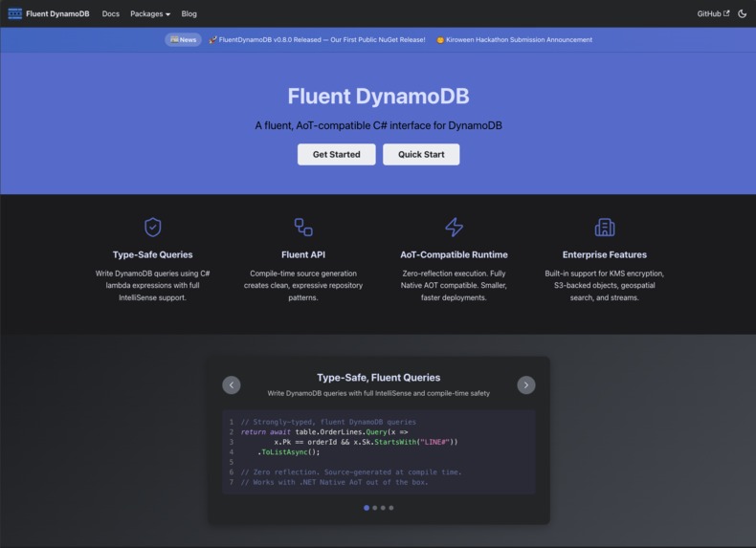Viewport: 756px width, 548px height.
Task: Click the Enterprise Features building icon
Action: point(605,227)
